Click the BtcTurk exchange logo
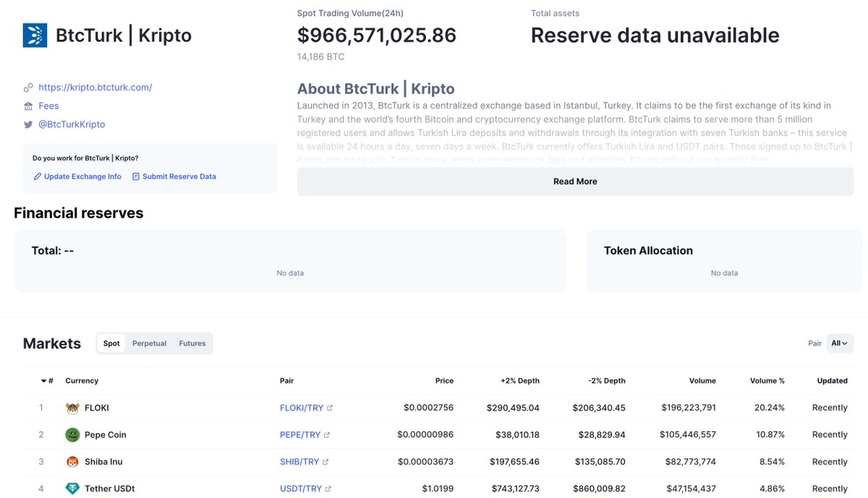This screenshot has width=868, height=498. click(35, 35)
